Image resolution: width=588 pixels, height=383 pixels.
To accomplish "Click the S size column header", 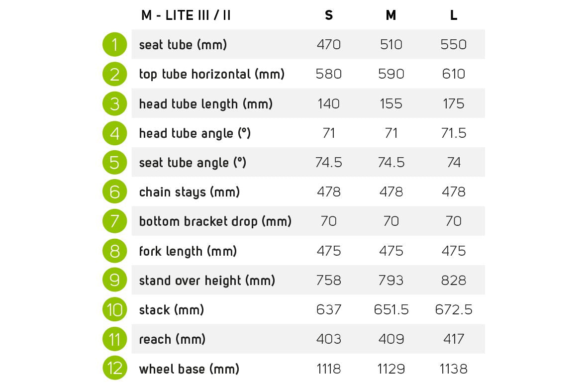I will tap(329, 15).
